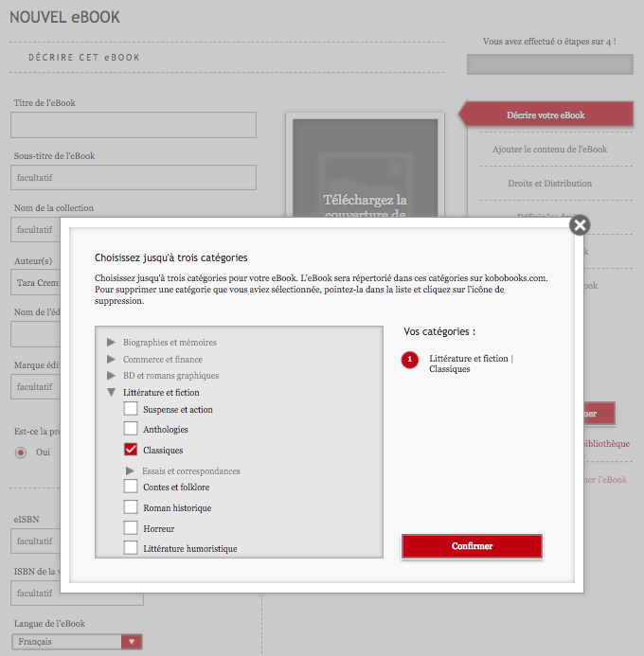Click the Titre de l'eBook input field
Screen dimensions: 644x656
coord(134,125)
